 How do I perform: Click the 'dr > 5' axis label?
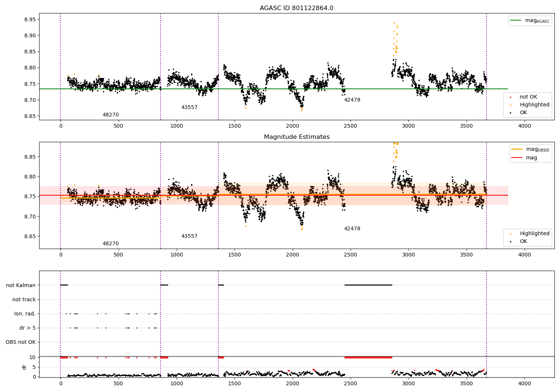[28, 328]
